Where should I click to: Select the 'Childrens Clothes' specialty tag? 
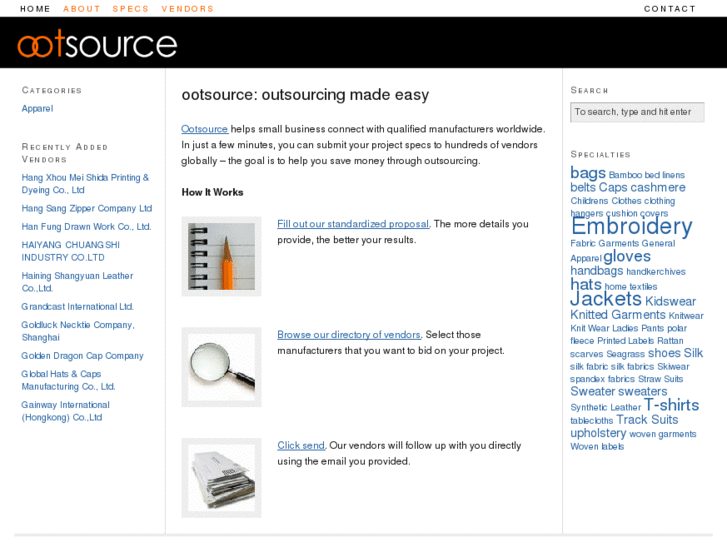(x=606, y=201)
